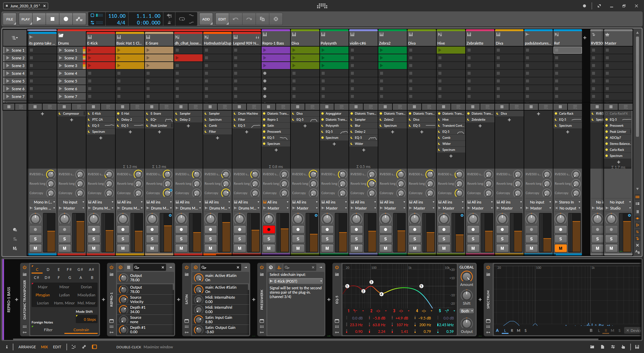
Task: Select the ADClip7 device on Master track
Action: pyautogui.click(x=618, y=138)
